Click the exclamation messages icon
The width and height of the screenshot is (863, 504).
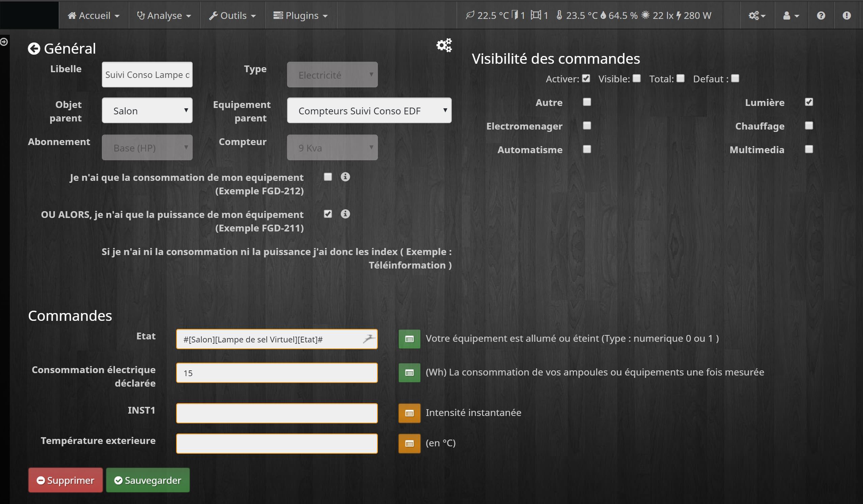click(x=846, y=16)
